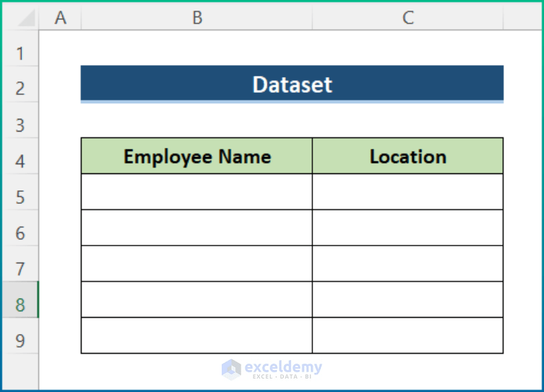Select cell B8 in Employee Name column
The image size is (544, 392).
click(x=197, y=300)
